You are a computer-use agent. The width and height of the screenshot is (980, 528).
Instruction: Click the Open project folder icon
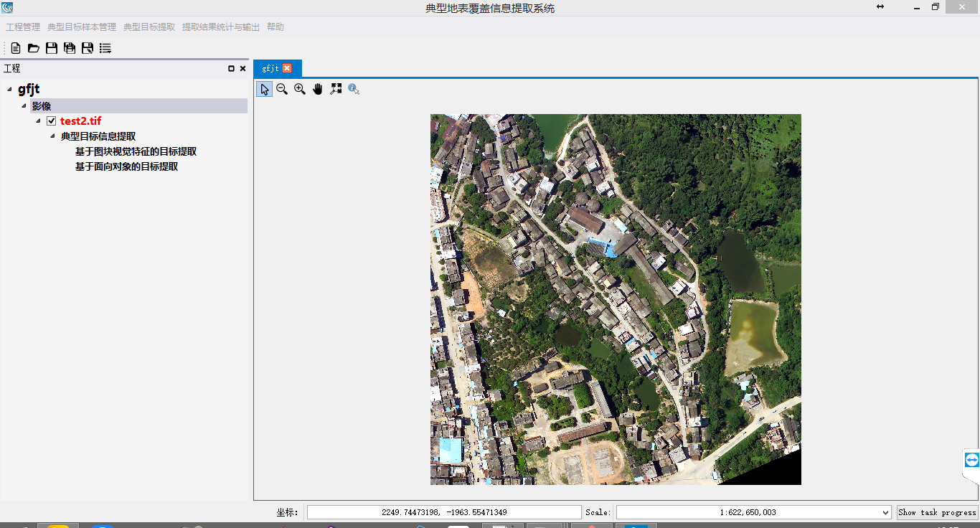(x=34, y=48)
